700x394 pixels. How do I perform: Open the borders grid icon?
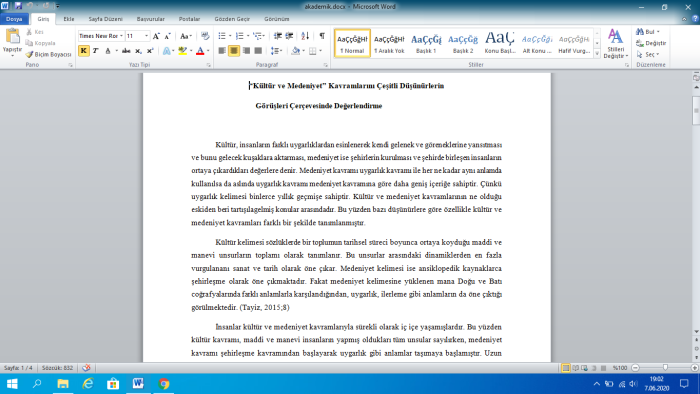point(312,51)
